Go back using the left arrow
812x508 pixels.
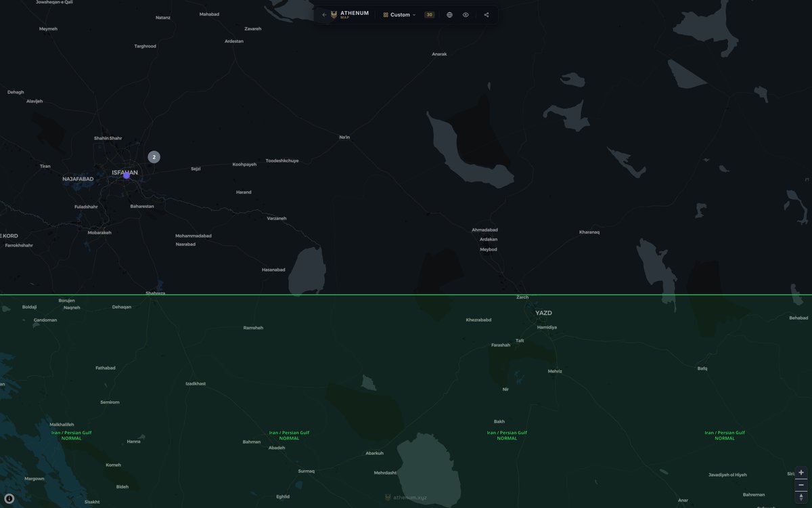[x=324, y=15]
